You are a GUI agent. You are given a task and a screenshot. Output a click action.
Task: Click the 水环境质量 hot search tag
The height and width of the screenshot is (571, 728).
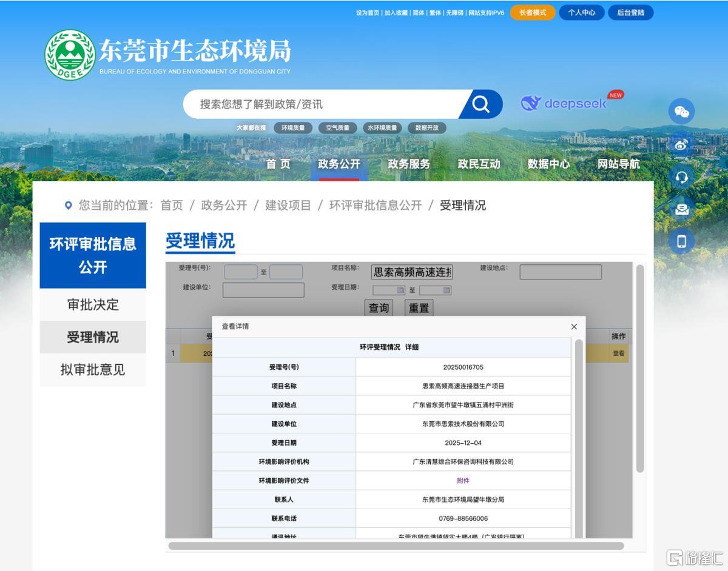[x=382, y=128]
